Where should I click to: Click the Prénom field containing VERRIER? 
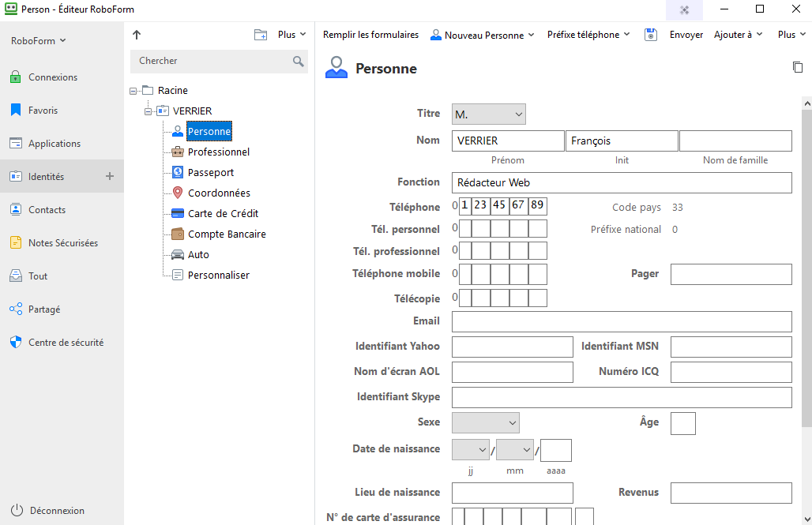click(x=507, y=141)
